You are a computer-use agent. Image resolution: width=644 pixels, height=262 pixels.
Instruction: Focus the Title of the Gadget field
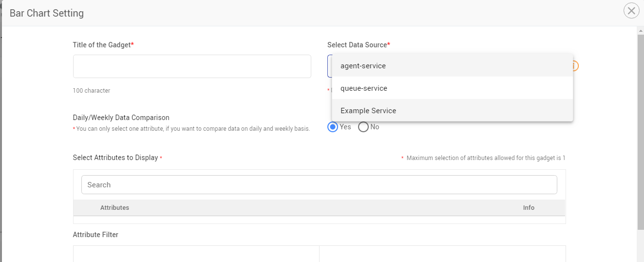pyautogui.click(x=192, y=66)
